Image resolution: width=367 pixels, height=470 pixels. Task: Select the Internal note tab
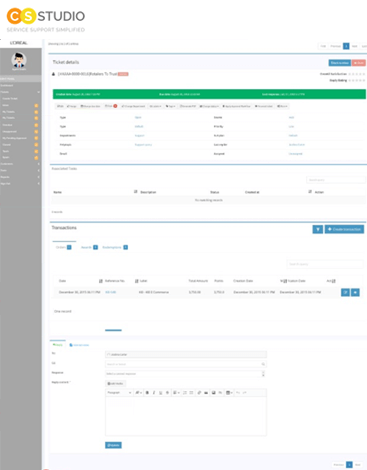[x=79, y=345]
